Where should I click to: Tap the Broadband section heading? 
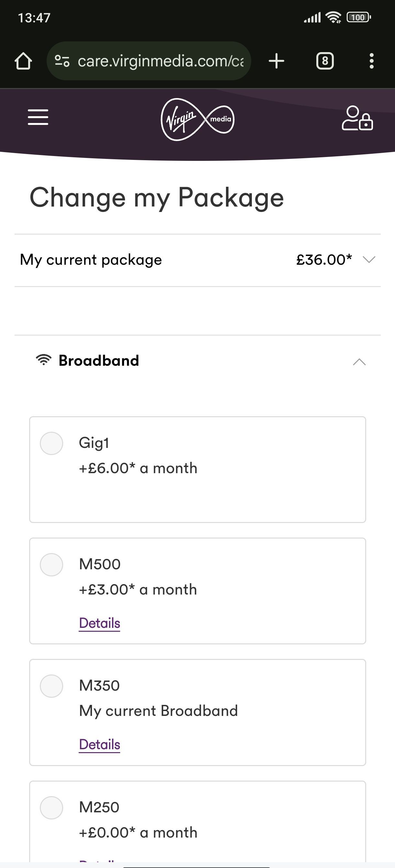pos(99,361)
